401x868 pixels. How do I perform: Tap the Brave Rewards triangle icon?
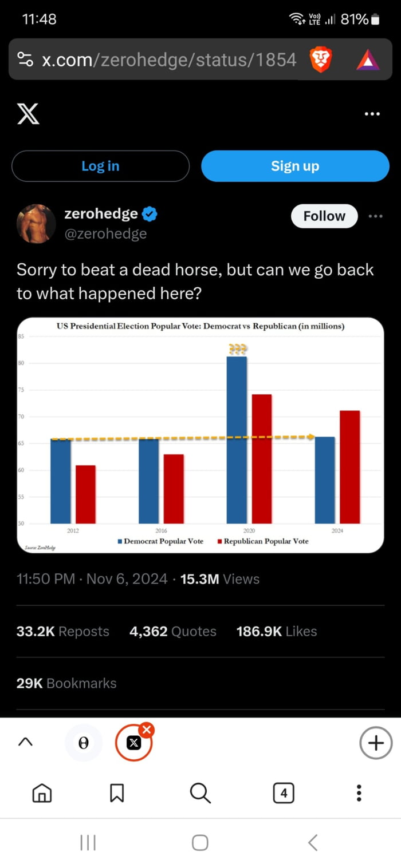pos(368,60)
